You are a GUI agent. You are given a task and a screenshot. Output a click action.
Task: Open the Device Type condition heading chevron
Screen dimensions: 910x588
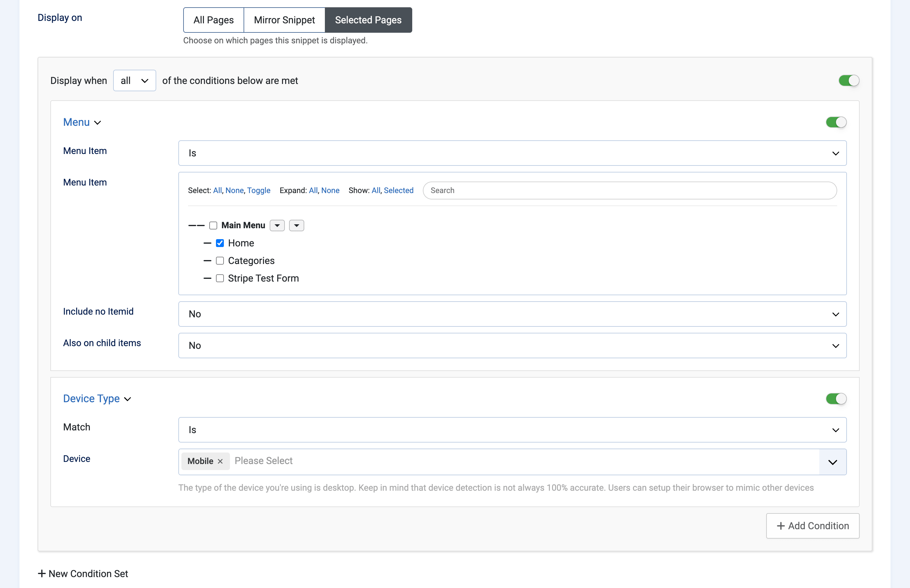click(x=128, y=399)
